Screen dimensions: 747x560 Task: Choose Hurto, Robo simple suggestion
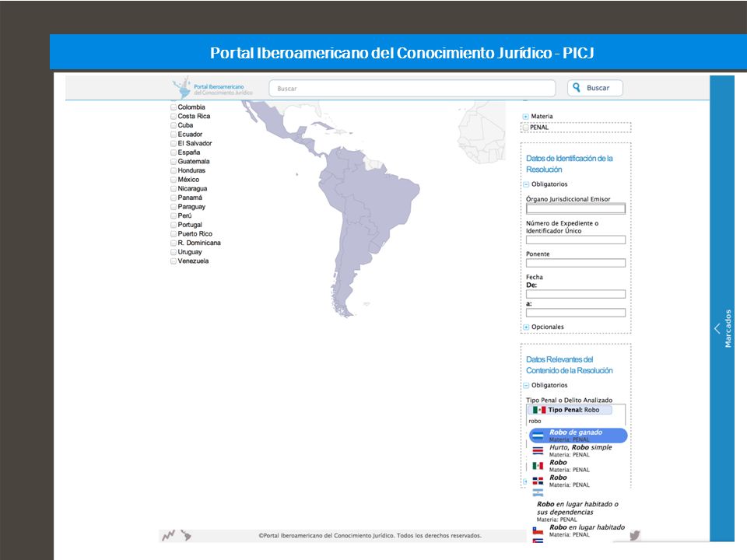click(x=578, y=450)
